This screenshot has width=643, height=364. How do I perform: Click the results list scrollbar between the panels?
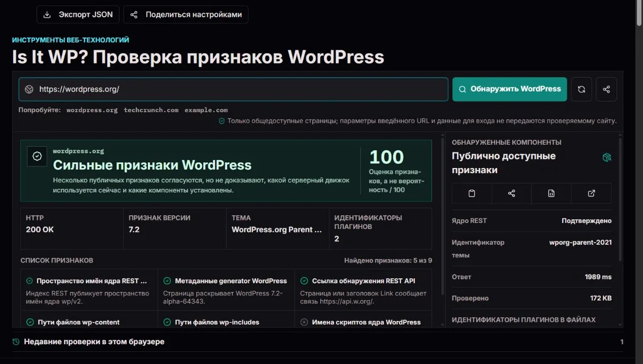[443, 217]
